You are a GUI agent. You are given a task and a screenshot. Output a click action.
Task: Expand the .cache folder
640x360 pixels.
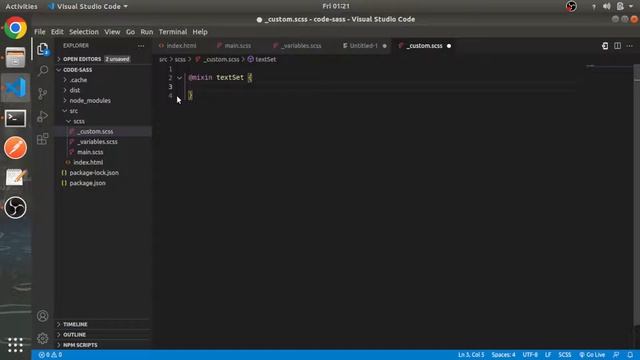78,80
